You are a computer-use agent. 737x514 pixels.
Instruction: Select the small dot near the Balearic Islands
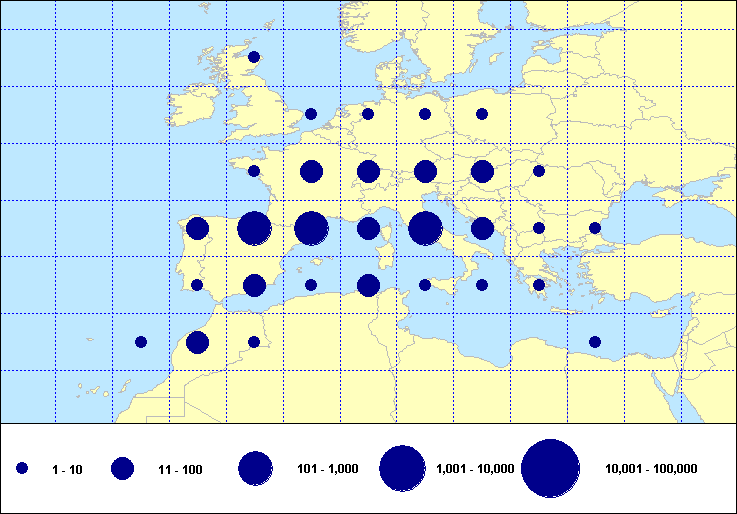pos(311,285)
